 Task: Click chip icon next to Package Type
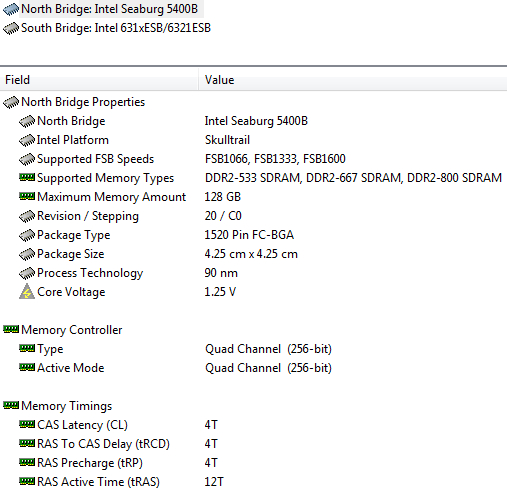click(x=27, y=235)
